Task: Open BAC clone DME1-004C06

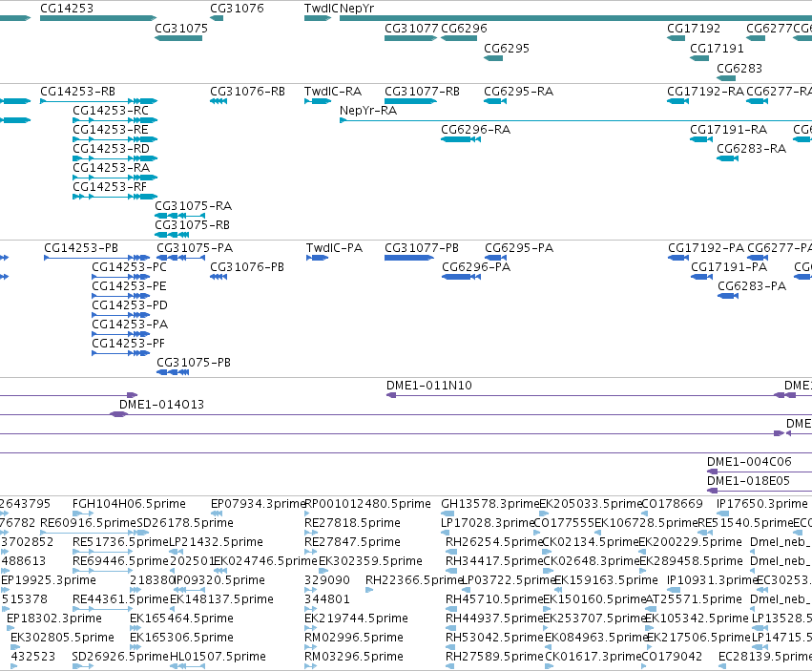Action: [x=749, y=462]
